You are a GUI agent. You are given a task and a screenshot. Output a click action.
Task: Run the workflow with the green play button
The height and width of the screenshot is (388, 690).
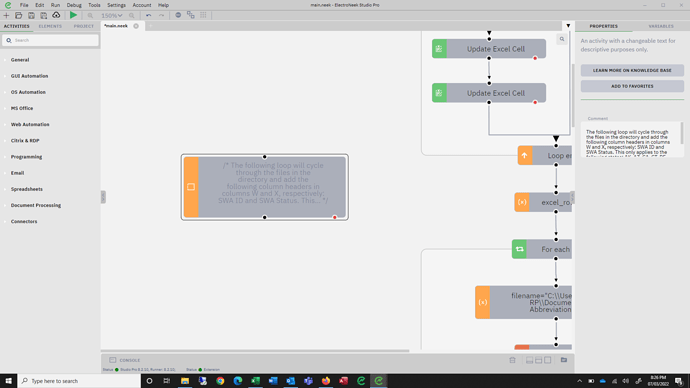tap(73, 15)
